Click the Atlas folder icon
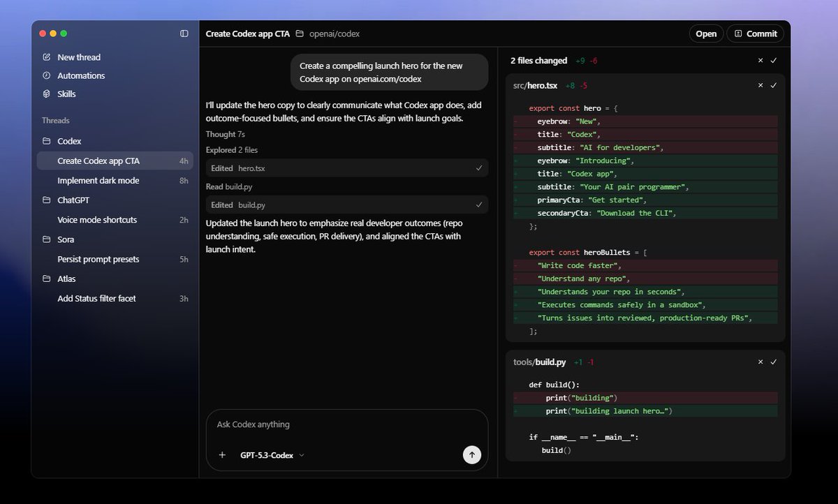The image size is (838, 504). (x=47, y=279)
